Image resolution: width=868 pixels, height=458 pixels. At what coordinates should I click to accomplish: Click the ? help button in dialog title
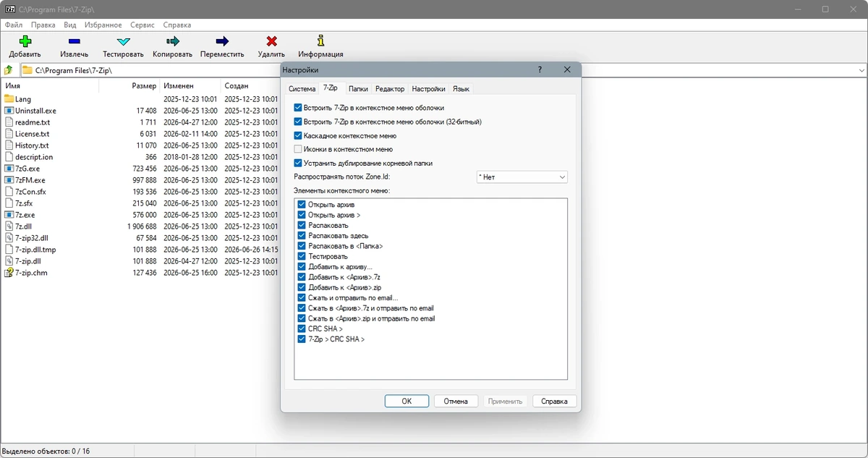tap(540, 70)
